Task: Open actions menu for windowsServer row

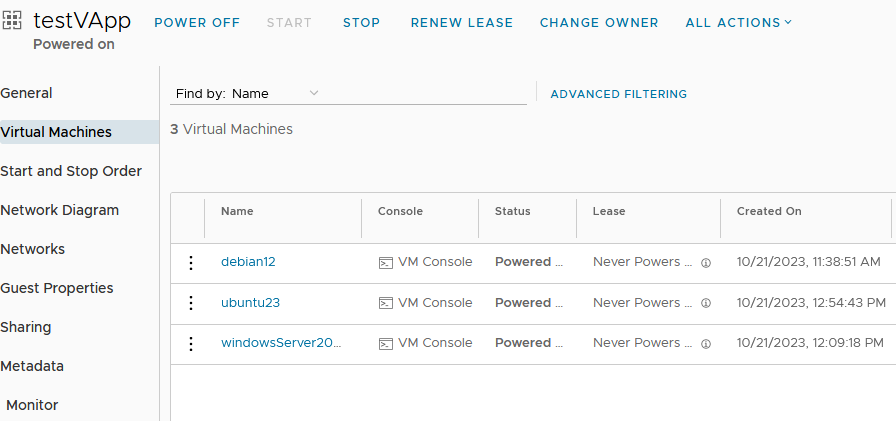Action: [x=191, y=343]
